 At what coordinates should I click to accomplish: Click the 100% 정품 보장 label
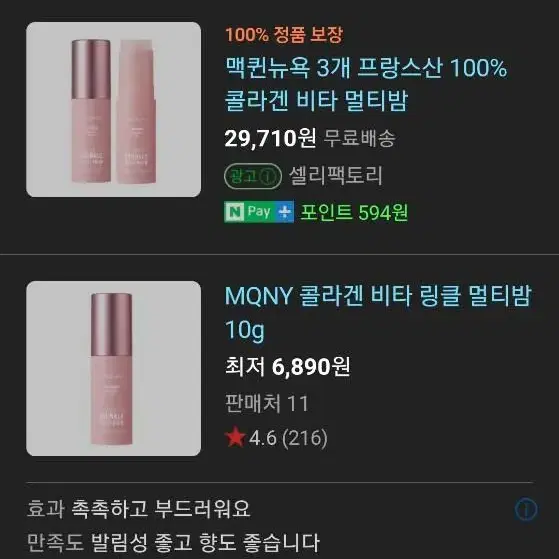pyautogui.click(x=284, y=35)
